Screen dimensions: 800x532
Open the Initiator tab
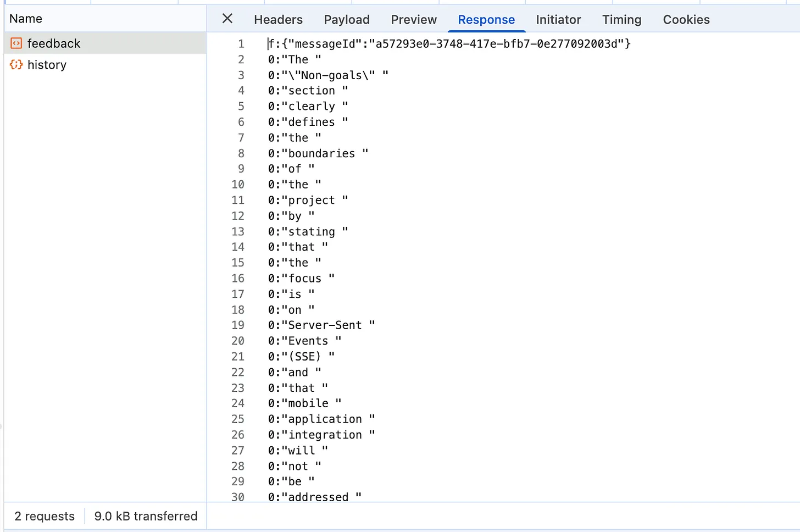[558, 20]
